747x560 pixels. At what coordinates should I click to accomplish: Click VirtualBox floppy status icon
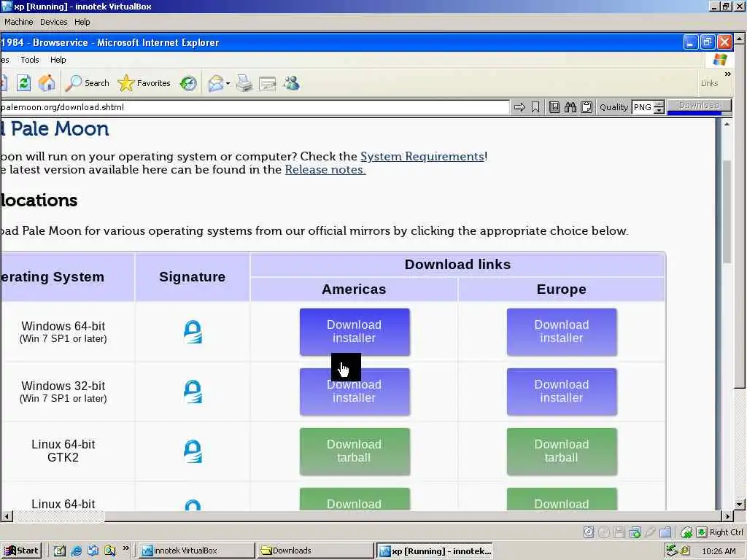click(619, 532)
